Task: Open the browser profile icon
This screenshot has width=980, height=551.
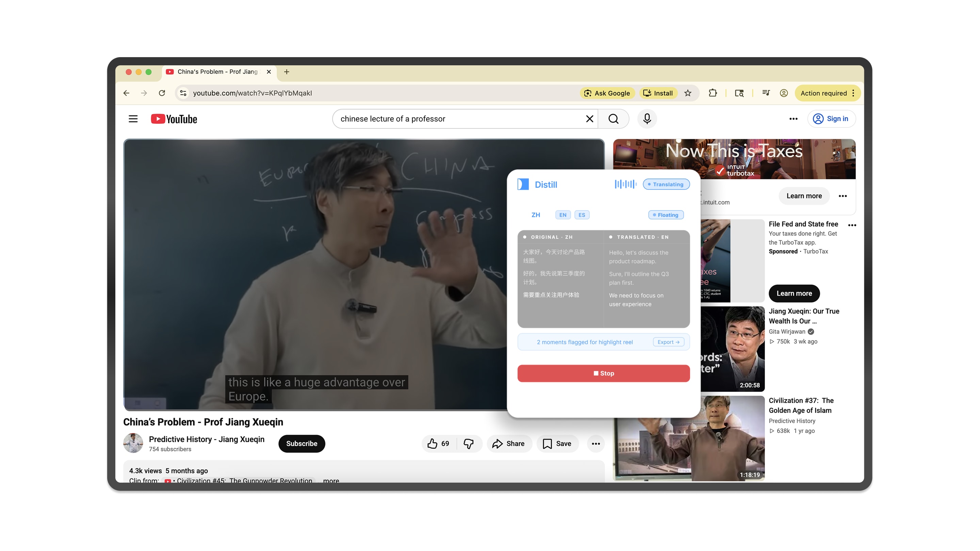Action: tap(784, 93)
